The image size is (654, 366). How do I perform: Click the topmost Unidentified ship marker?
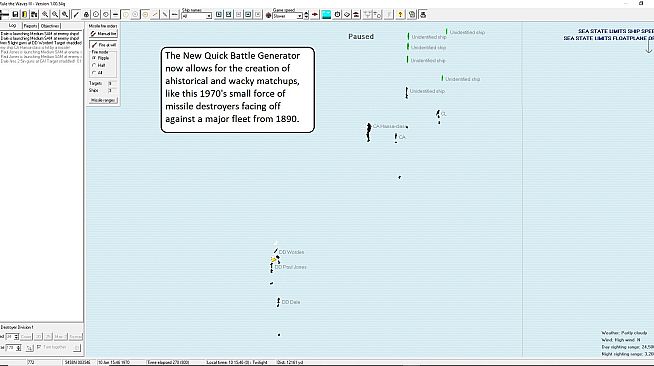coord(446,32)
